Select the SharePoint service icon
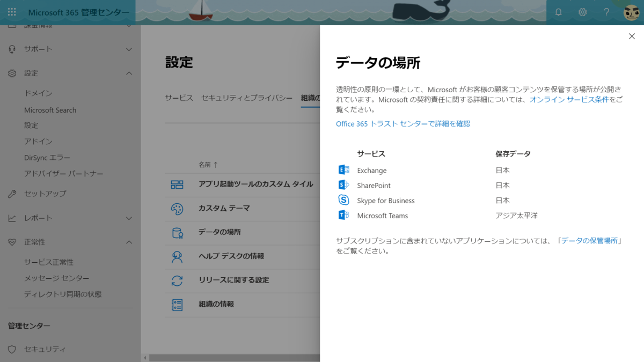The width and height of the screenshot is (644, 362). 343,185
